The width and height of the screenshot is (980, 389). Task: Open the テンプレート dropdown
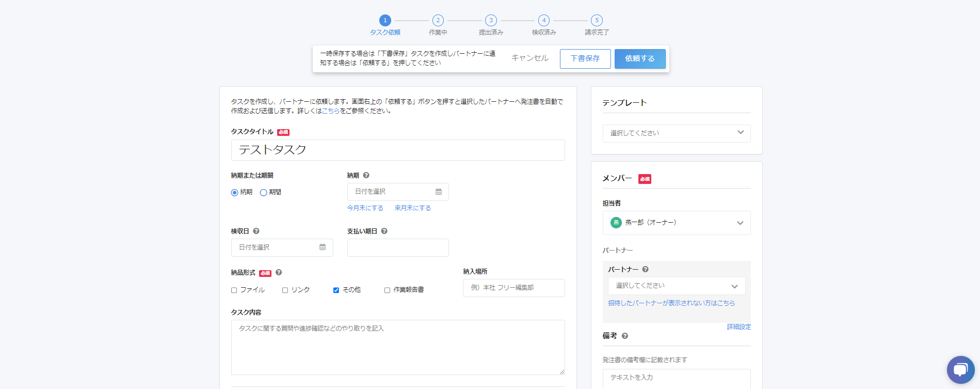click(677, 133)
